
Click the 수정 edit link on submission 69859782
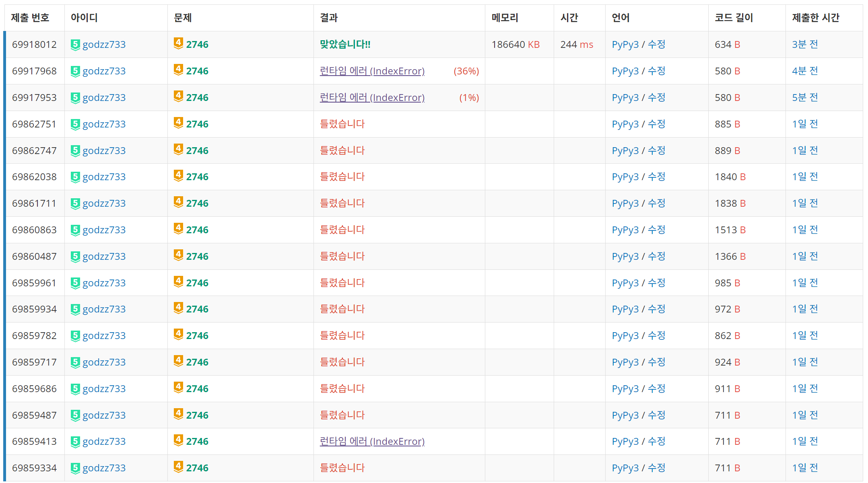(656, 336)
